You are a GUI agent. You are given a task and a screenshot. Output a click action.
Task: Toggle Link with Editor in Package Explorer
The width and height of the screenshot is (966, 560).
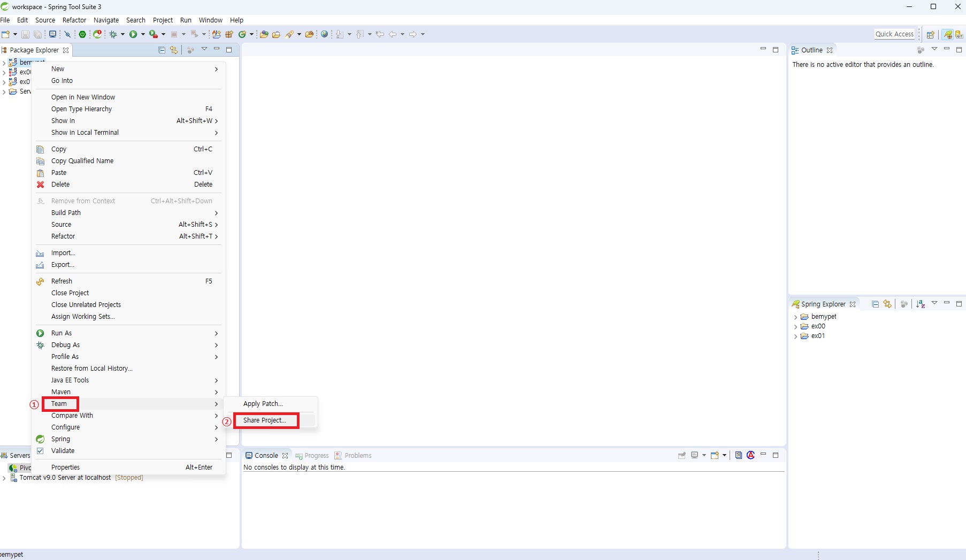pyautogui.click(x=174, y=50)
